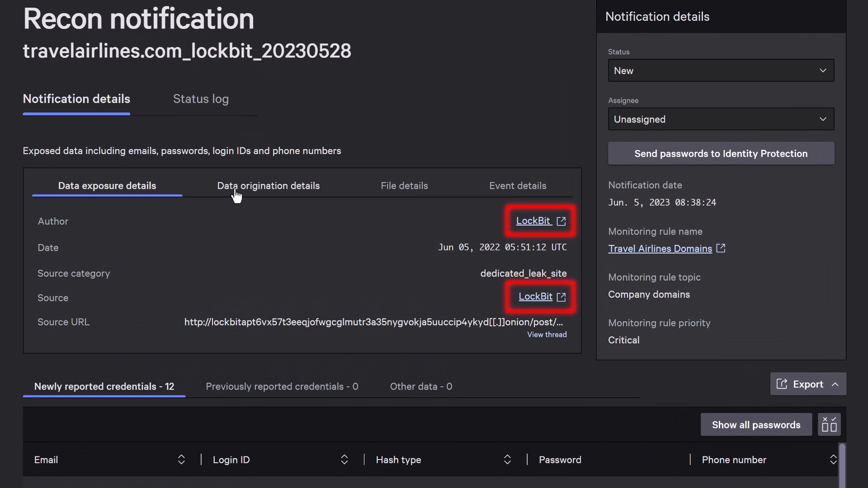
Task: Open column chooser icon next to Show all passwords
Action: click(x=829, y=424)
